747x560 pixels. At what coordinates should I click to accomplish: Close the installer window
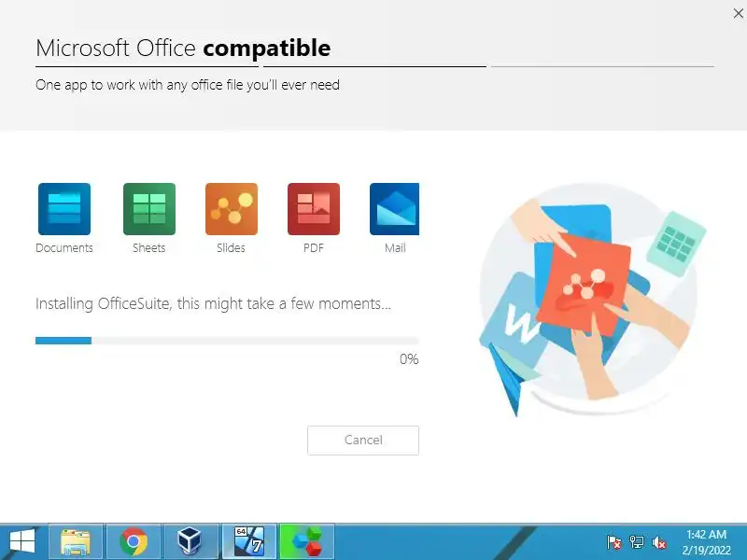738,14
